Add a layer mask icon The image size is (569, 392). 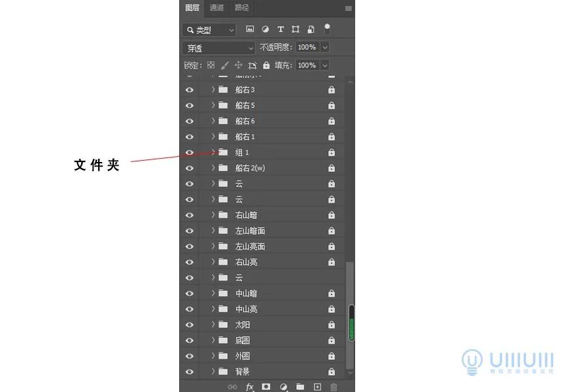tap(266, 387)
